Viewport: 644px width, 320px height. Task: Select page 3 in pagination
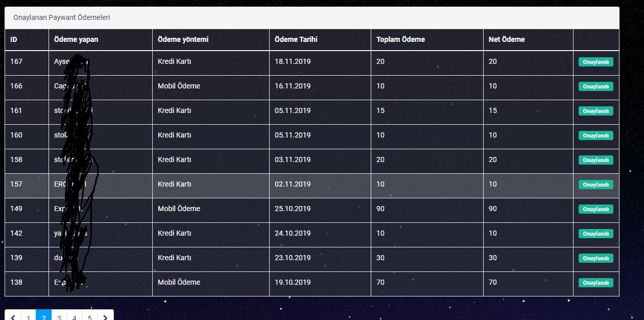point(59,316)
